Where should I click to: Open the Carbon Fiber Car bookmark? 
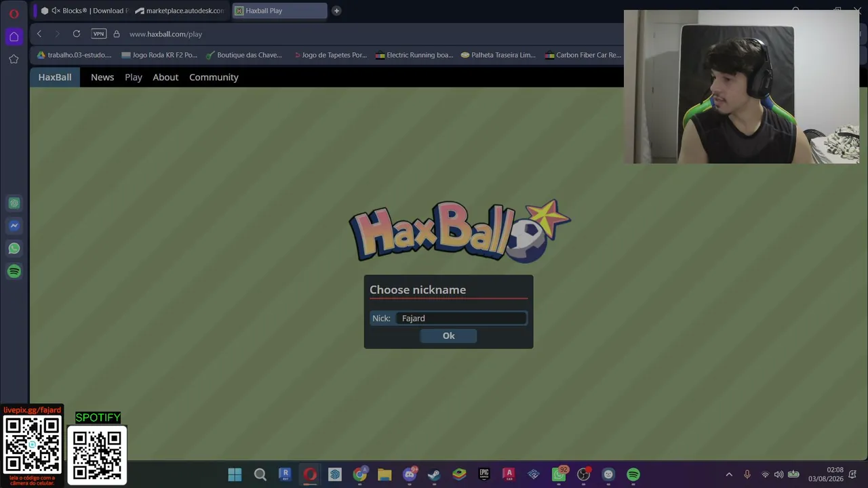583,55
